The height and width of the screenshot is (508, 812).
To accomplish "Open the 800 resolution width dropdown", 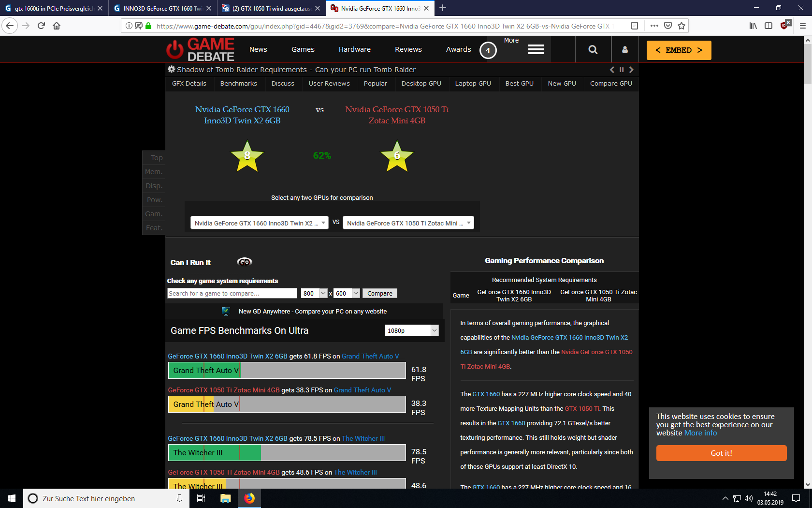I will pyautogui.click(x=314, y=293).
